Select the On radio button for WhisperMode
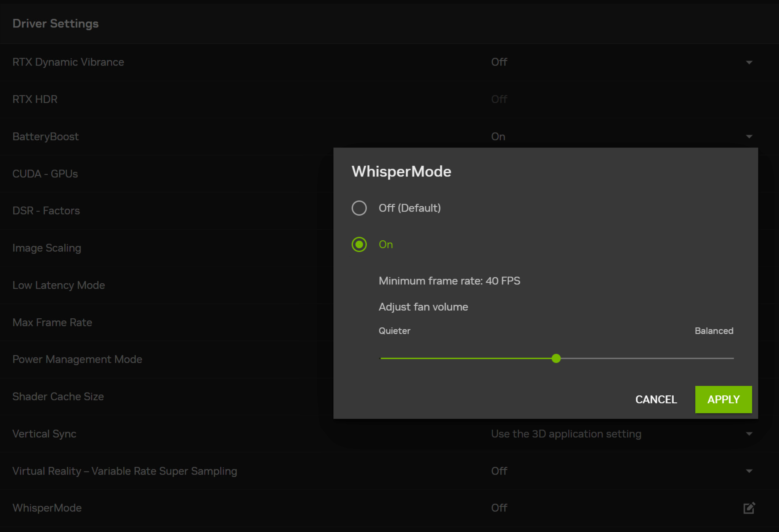The width and height of the screenshot is (779, 532). click(x=359, y=245)
